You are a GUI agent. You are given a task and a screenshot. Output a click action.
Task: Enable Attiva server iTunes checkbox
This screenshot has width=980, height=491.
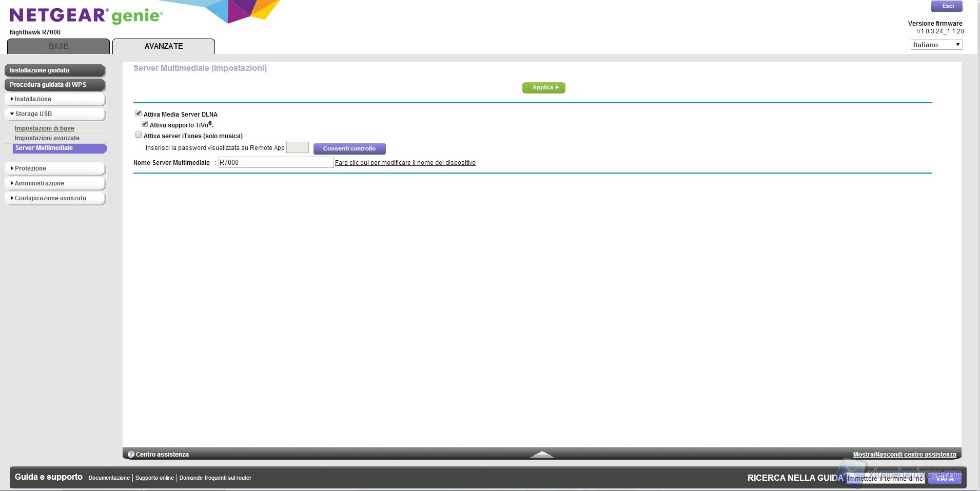(x=139, y=135)
